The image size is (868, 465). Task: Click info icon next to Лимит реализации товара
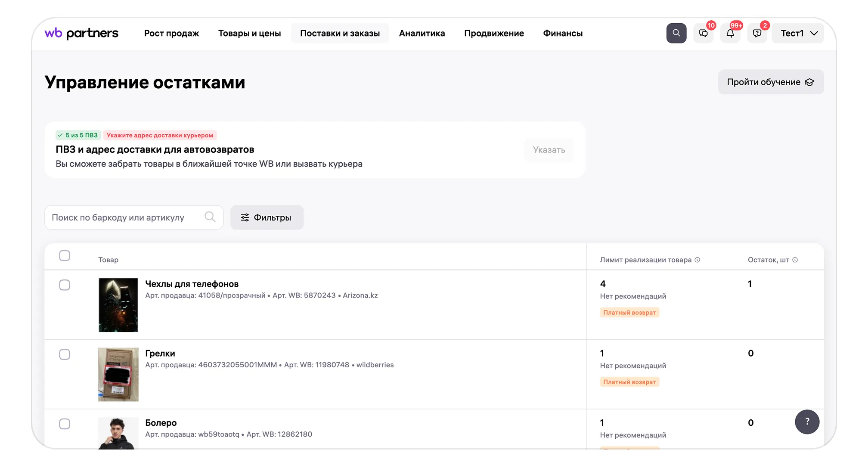pos(697,260)
